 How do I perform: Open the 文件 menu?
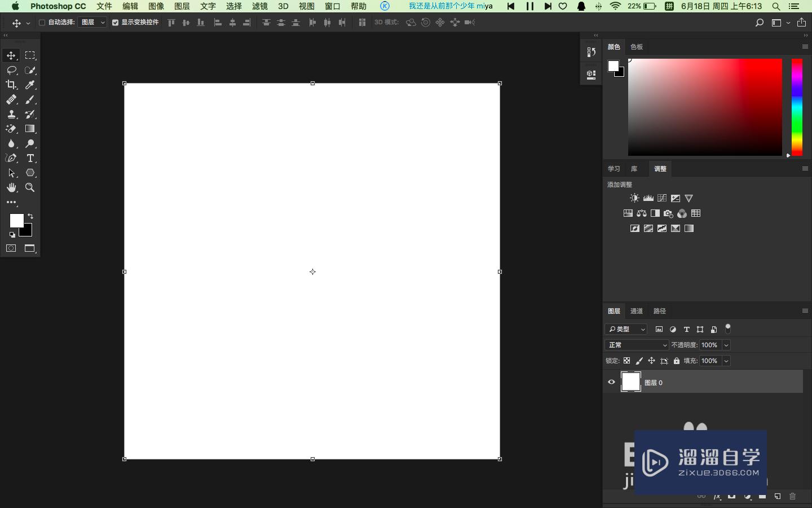(x=104, y=6)
